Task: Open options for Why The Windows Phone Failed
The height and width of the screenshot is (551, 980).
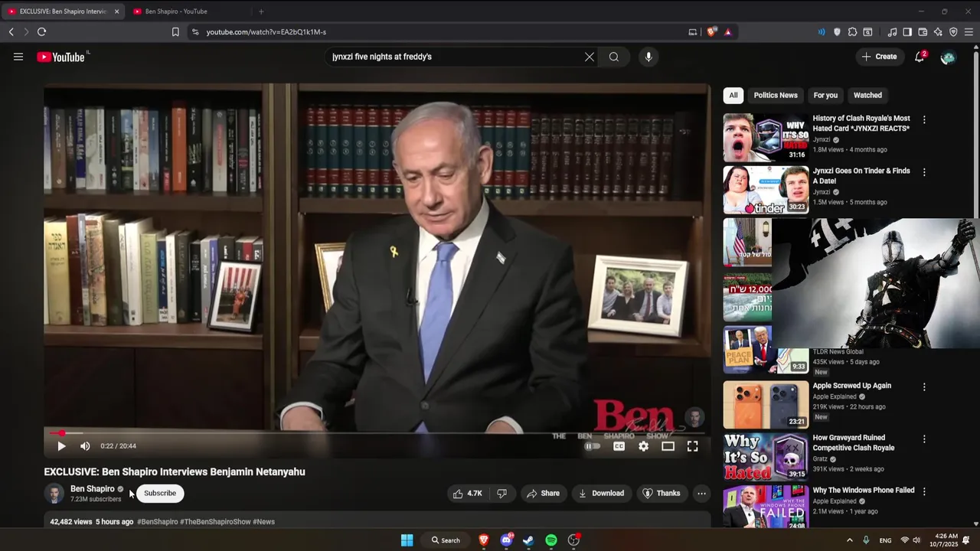Action: (x=924, y=492)
